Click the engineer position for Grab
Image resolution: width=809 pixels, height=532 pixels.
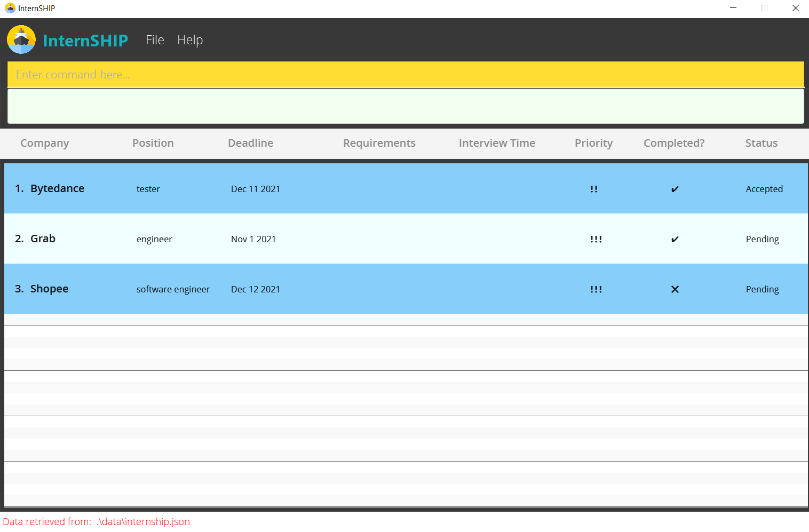(154, 239)
